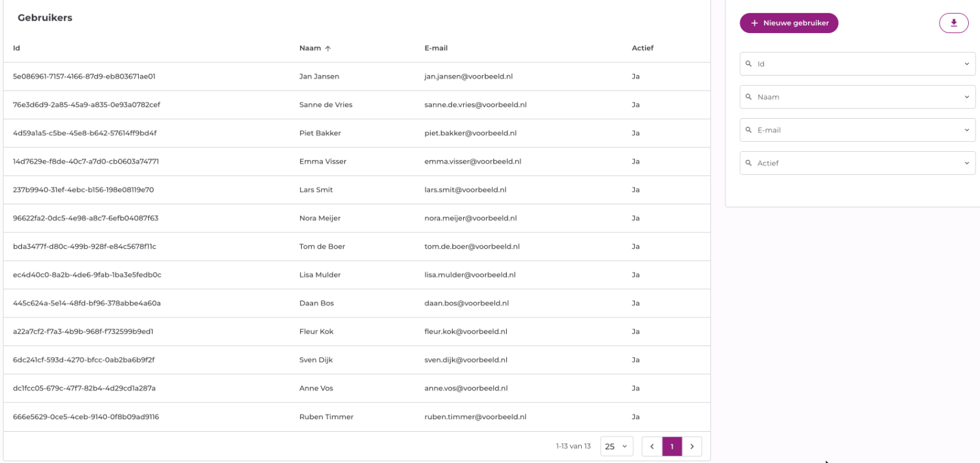Click the search icon in E-mail filter
Image resolution: width=980 pixels, height=463 pixels.
point(749,129)
